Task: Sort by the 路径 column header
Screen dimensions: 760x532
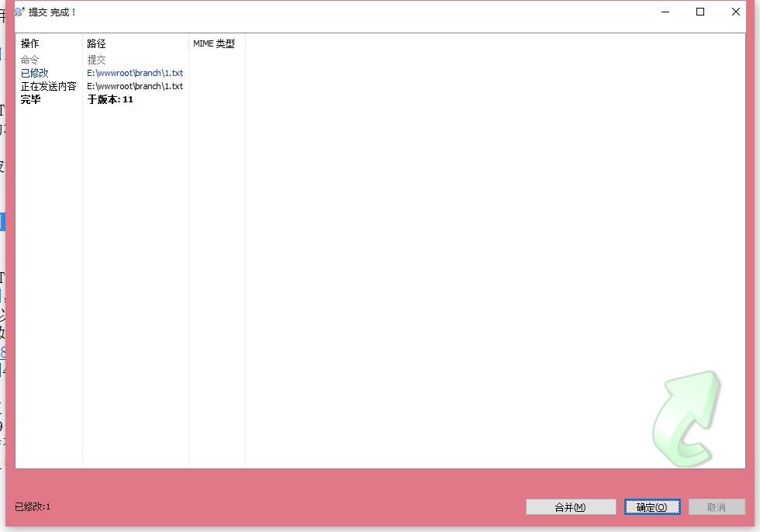Action: coord(135,43)
